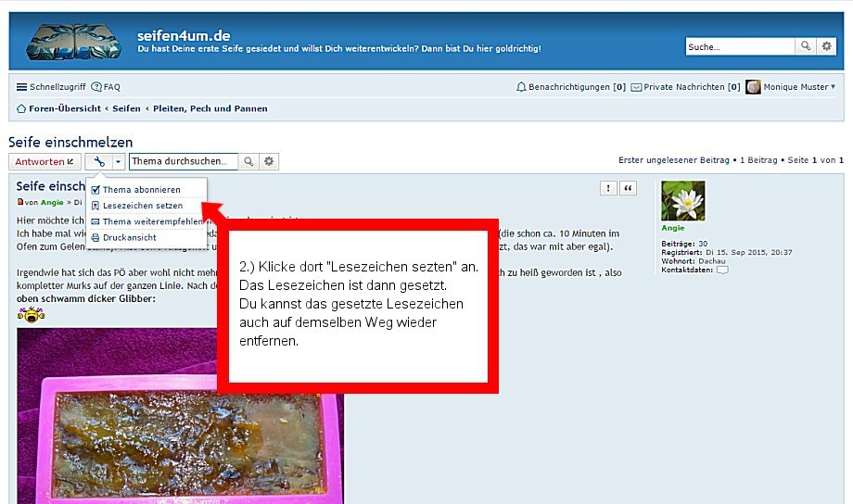Click the crying smiley emoticon
This screenshot has height=504, width=853.
pos(31,314)
